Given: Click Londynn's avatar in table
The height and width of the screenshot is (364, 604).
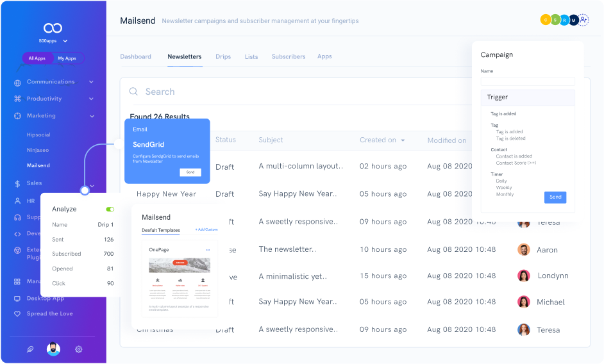Looking at the screenshot, I should pyautogui.click(x=523, y=276).
